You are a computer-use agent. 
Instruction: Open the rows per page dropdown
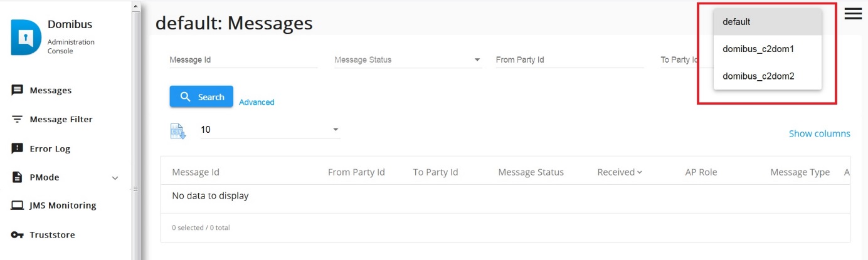point(270,130)
